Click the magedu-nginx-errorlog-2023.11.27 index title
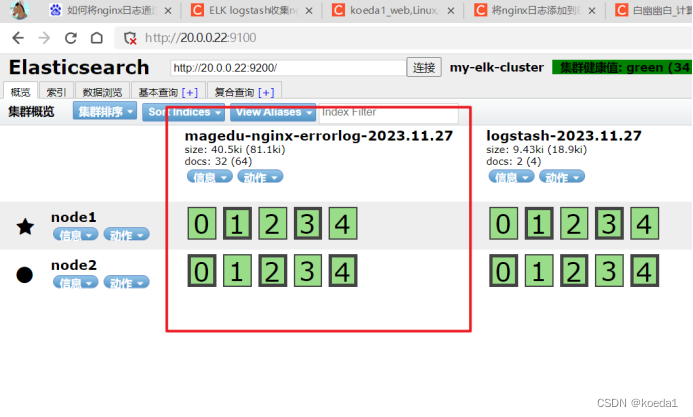The height and width of the screenshot is (417, 693). [x=319, y=136]
